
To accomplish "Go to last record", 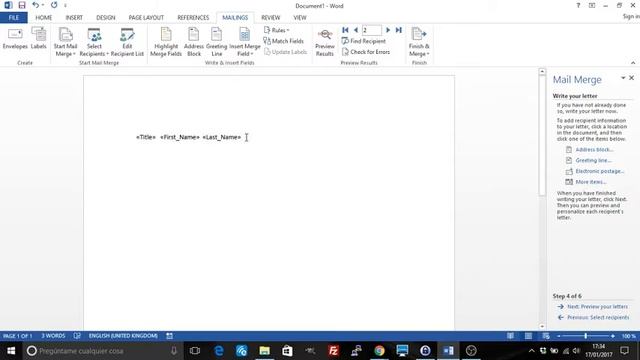I will pos(399,30).
